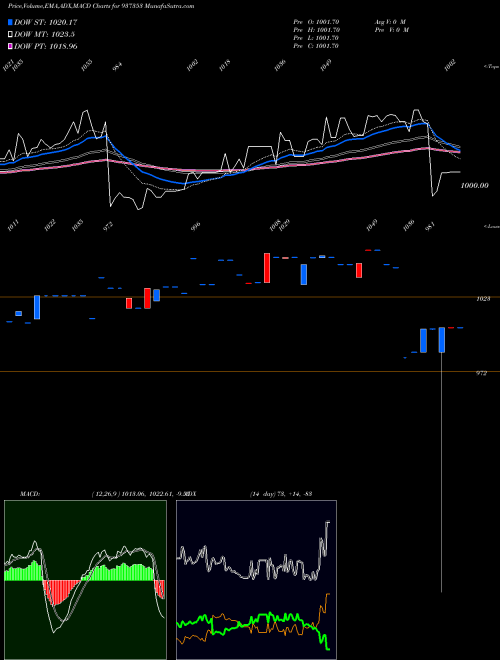Viewport: 500px width, 660px height.
Task: Click the Pre V: 0 M text
Action: pos(393,30)
